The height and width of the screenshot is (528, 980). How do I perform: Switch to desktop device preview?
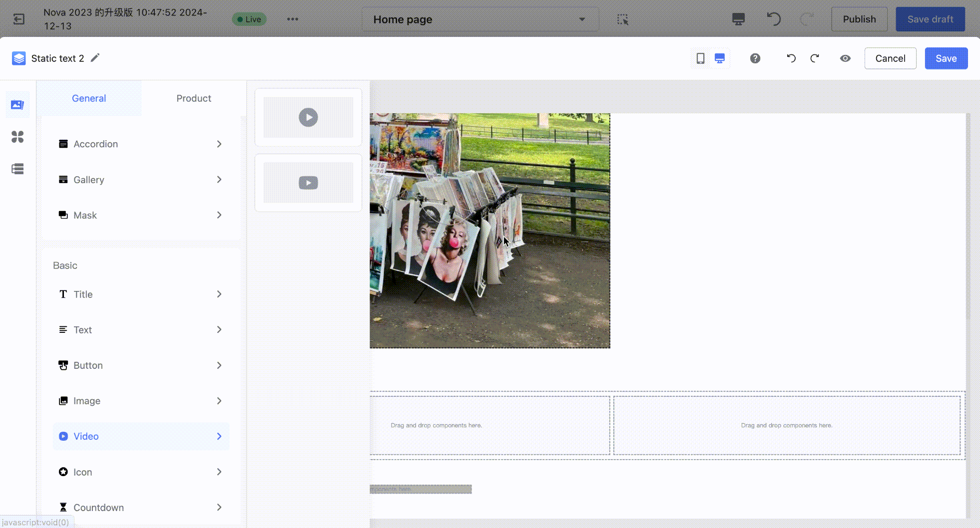tap(719, 58)
